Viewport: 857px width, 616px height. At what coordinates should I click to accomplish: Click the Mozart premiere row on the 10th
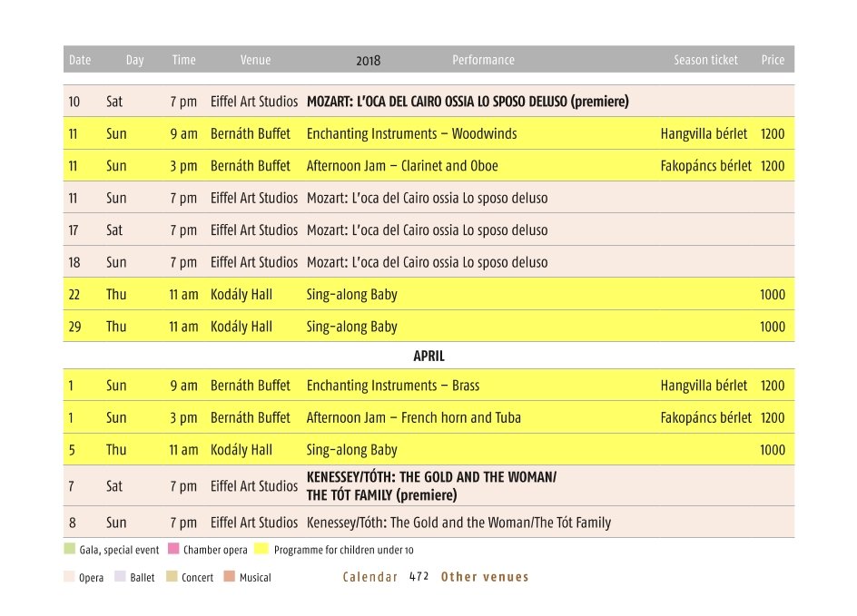click(x=428, y=101)
